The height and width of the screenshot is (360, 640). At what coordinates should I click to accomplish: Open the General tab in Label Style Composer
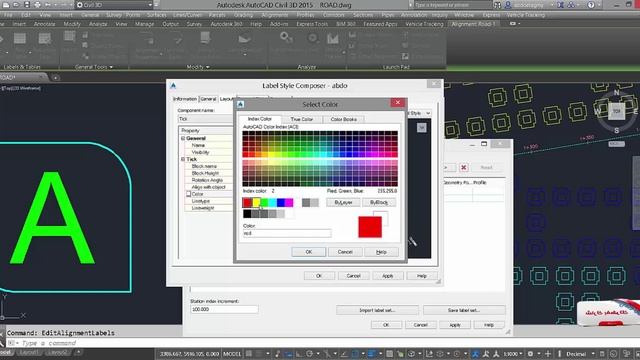[208, 99]
